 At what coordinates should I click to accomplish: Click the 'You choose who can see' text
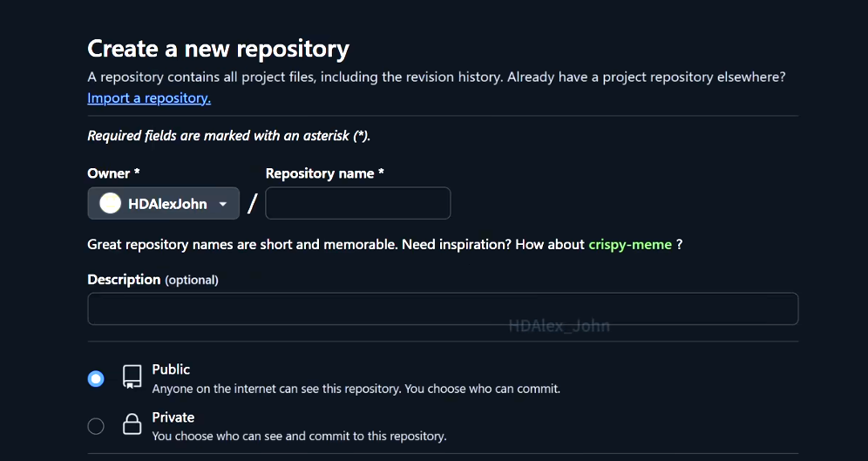pyautogui.click(x=299, y=436)
